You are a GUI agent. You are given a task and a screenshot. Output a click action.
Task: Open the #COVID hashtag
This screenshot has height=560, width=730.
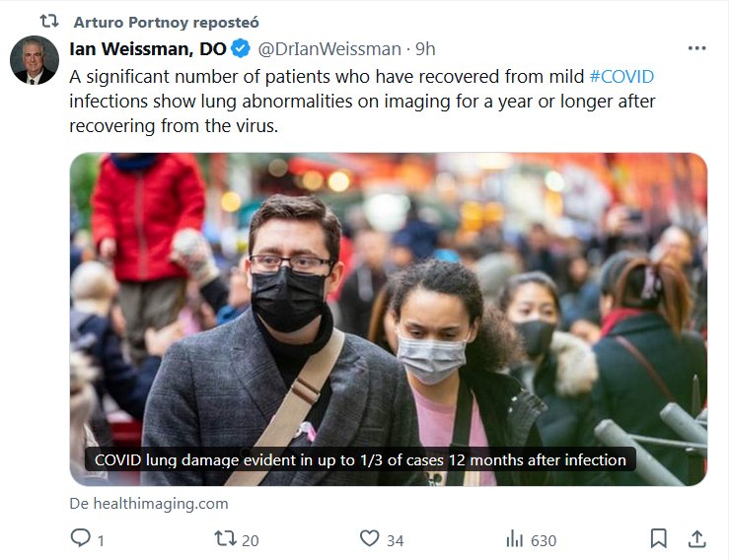[x=620, y=76]
